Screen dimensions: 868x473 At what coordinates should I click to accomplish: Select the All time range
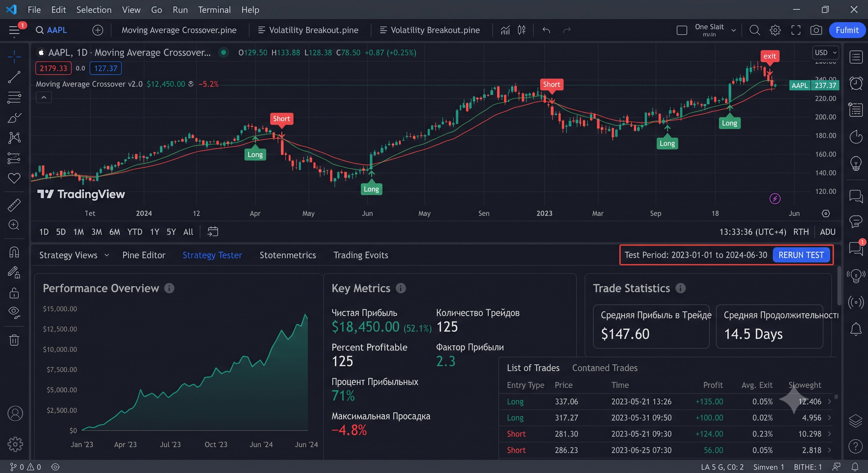click(188, 232)
